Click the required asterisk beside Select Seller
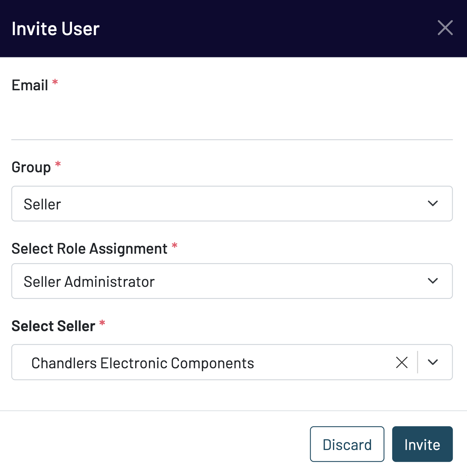Screen dimensions: 467x476 click(102, 323)
